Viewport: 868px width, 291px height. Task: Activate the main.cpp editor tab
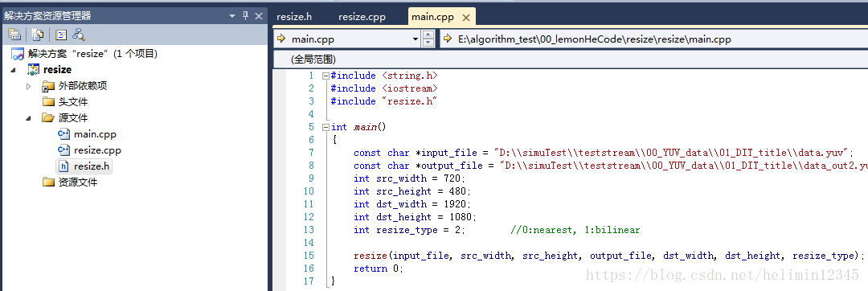pyautogui.click(x=433, y=17)
